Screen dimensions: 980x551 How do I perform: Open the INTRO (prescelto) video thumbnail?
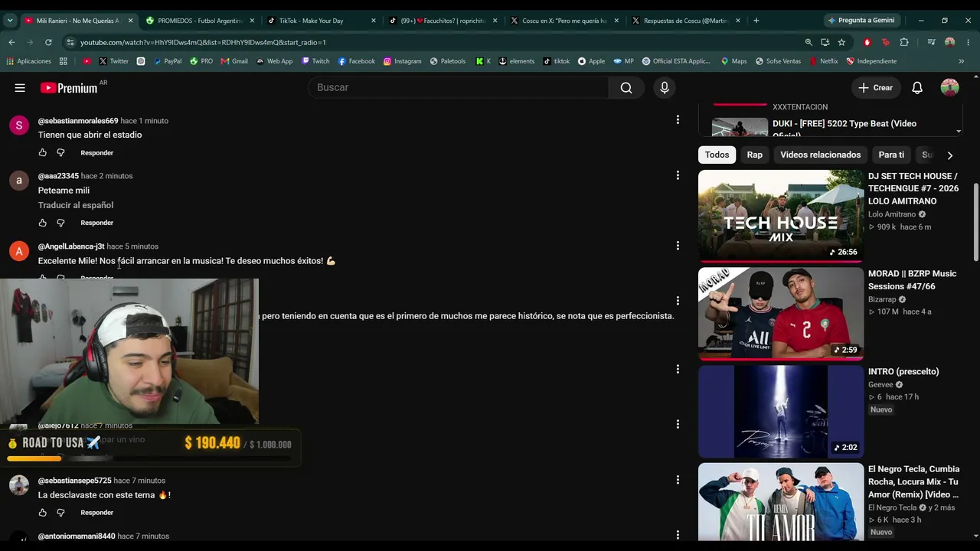pos(781,412)
